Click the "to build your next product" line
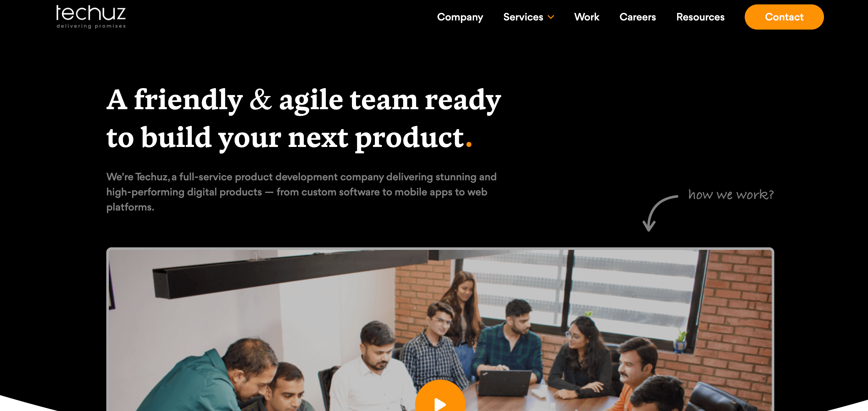The height and width of the screenshot is (411, 868). tap(285, 138)
